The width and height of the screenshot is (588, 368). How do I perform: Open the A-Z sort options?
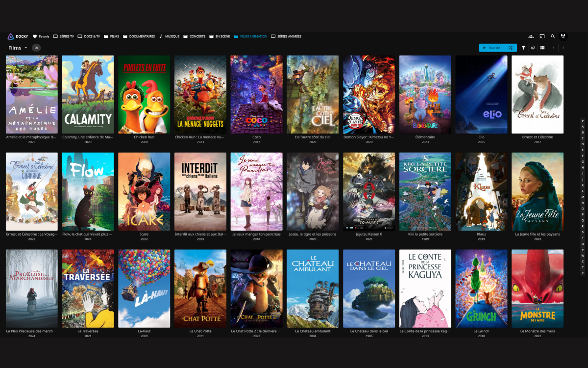pos(533,48)
